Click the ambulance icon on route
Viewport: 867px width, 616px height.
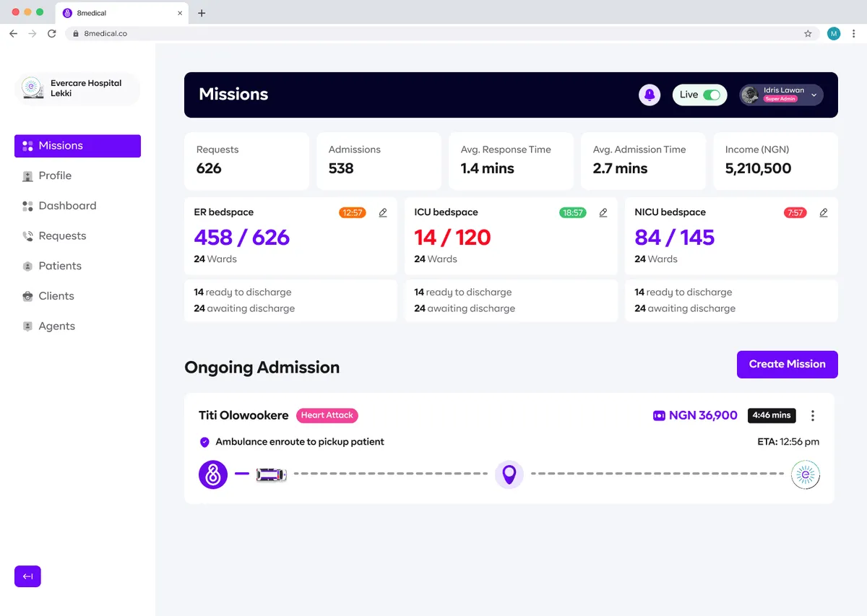point(272,474)
